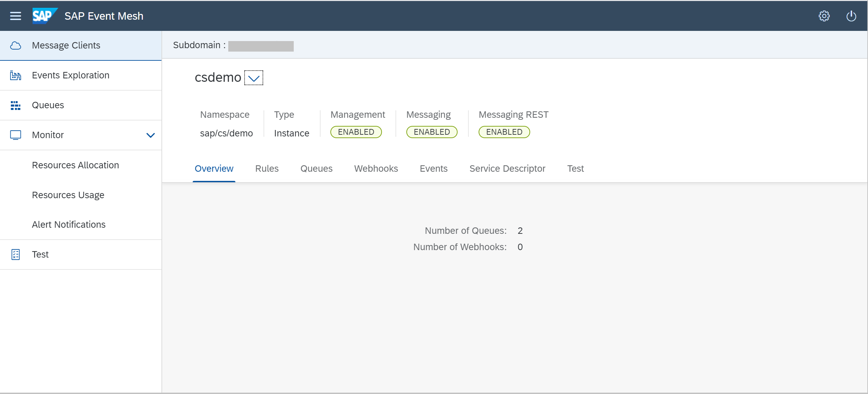Open settings gear icon

pos(824,16)
